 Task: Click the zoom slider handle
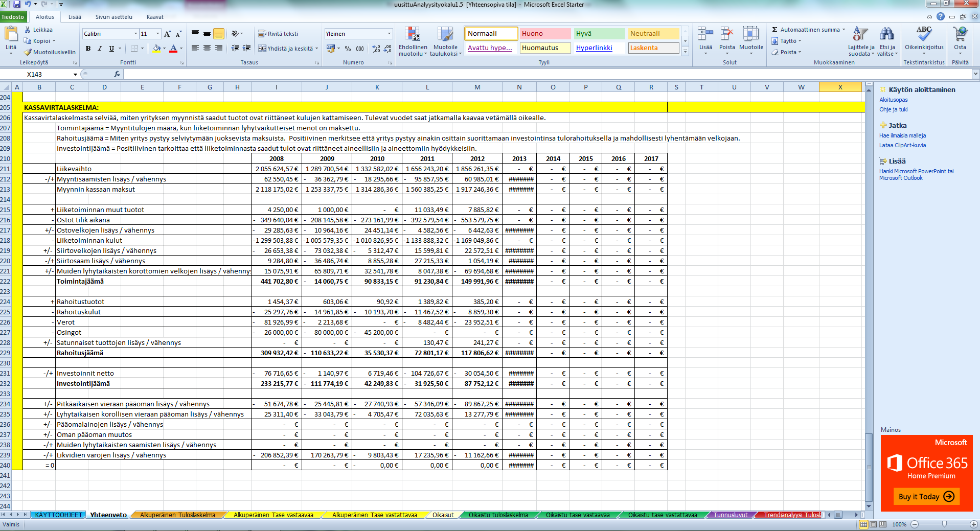click(x=944, y=524)
